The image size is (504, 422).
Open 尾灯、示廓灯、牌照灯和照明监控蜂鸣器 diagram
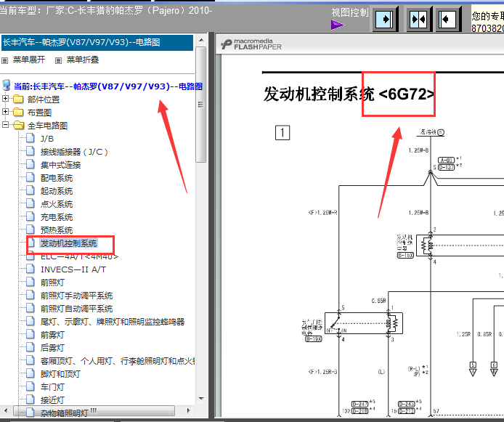pos(113,322)
